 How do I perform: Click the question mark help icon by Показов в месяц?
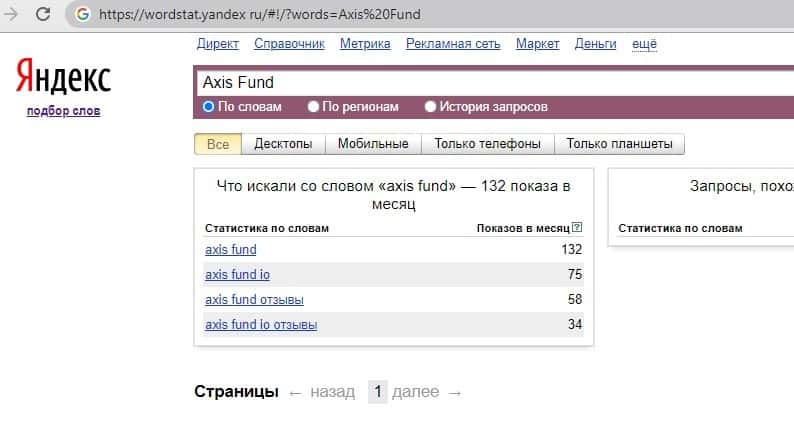(x=577, y=228)
